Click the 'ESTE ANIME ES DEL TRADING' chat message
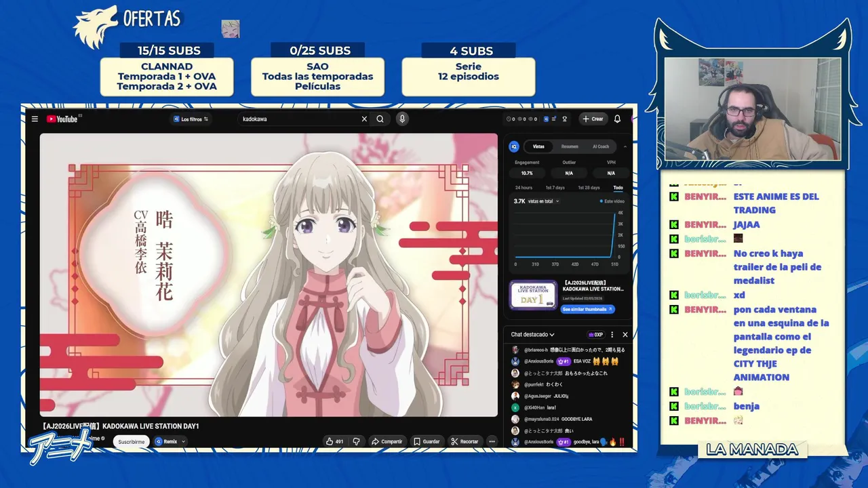868x488 pixels. coord(776,203)
